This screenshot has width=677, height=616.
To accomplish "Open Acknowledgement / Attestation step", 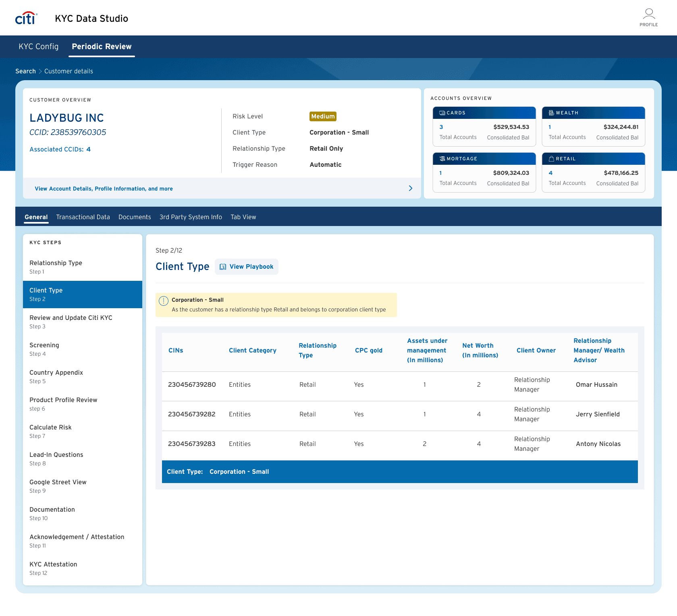I will click(83, 541).
